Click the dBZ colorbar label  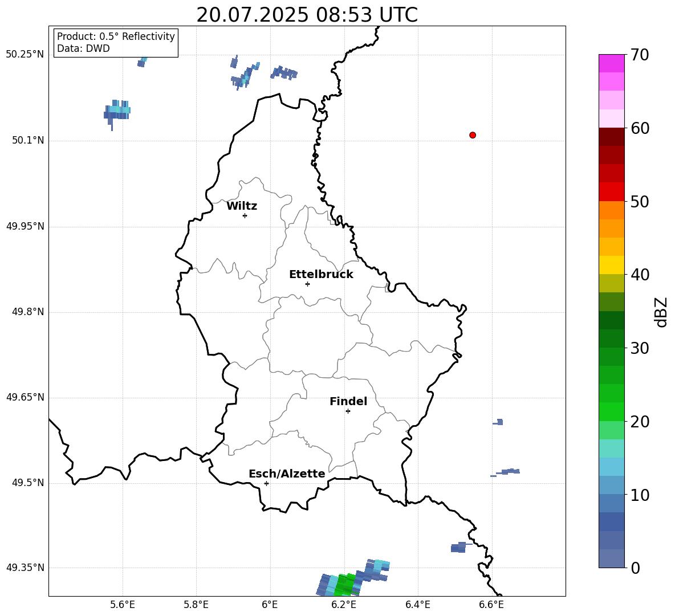(661, 312)
